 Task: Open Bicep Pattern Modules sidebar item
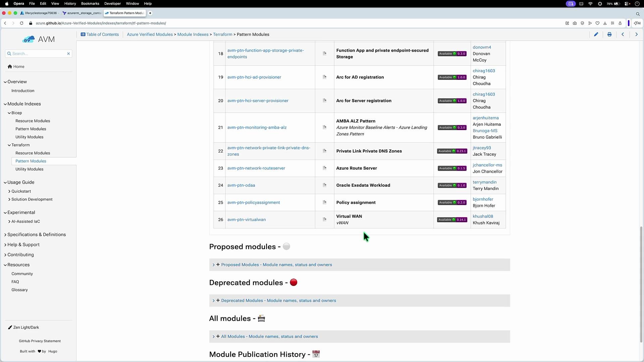pos(31,129)
